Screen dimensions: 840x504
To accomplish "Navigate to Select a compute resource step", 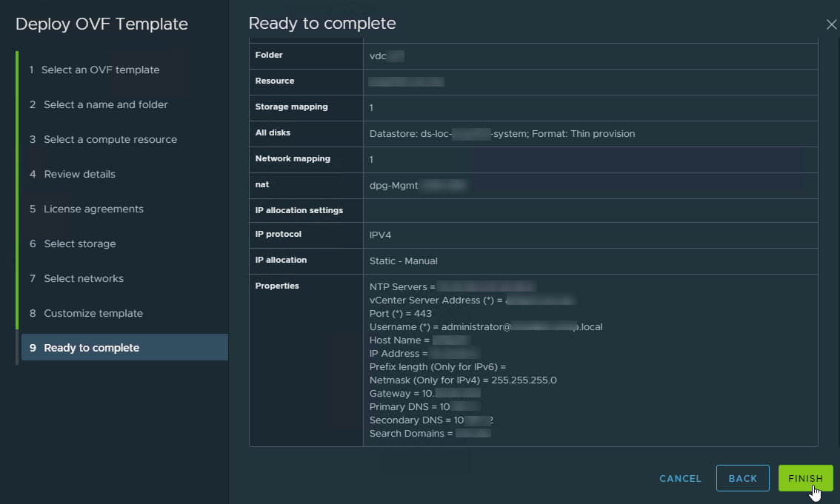I will pyautogui.click(x=110, y=139).
